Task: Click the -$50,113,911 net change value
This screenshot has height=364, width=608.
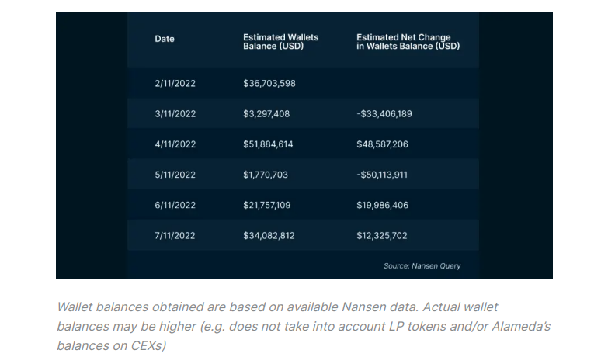Action: [x=382, y=175]
